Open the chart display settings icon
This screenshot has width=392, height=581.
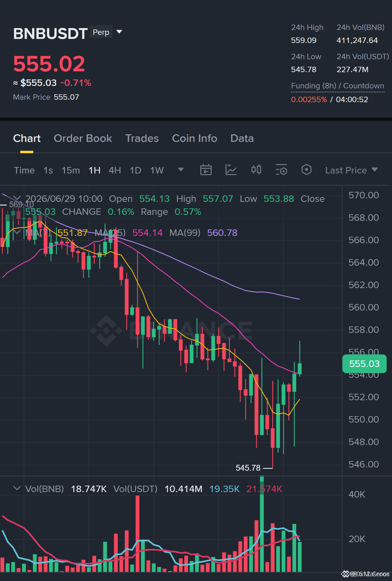point(281,170)
